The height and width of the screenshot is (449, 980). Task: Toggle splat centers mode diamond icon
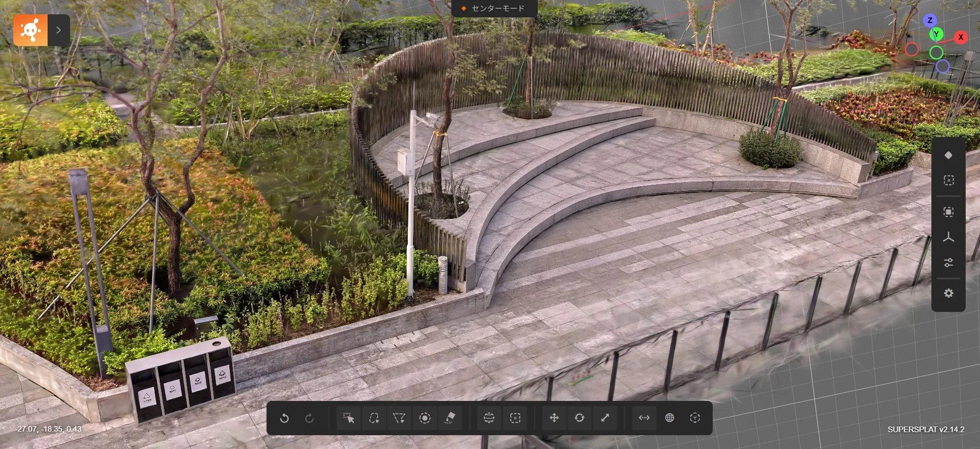948,155
